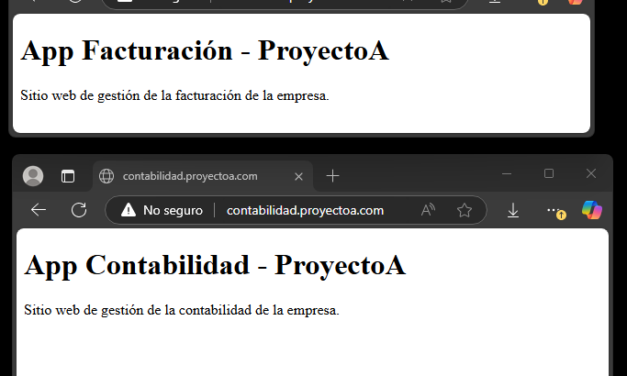Add contabilidad page to favorites

pyautogui.click(x=464, y=210)
